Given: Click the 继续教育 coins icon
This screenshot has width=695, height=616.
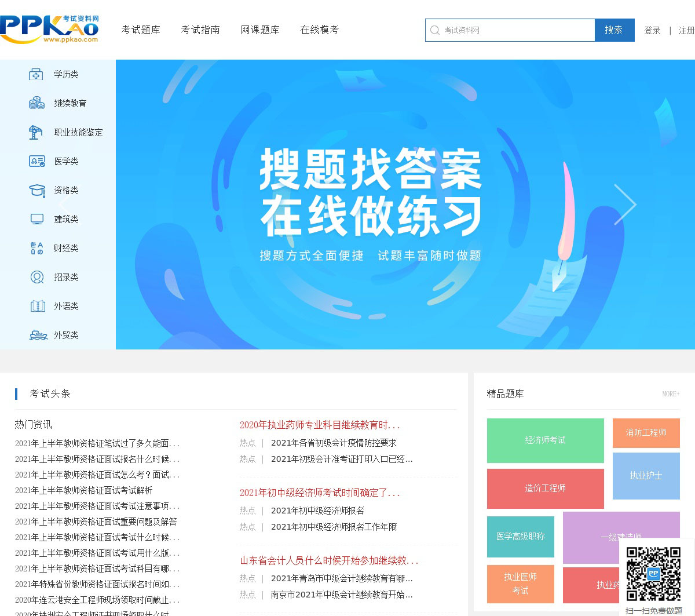Looking at the screenshot, I should [x=36, y=103].
